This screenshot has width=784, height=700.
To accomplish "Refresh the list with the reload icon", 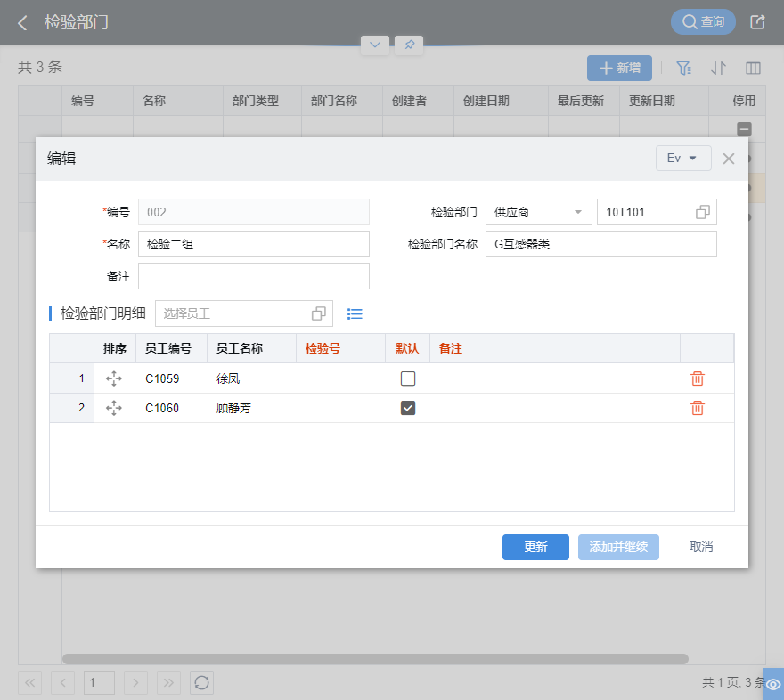I will point(201,682).
